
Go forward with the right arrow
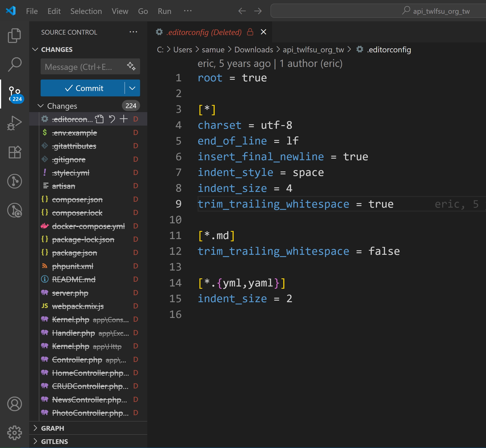[x=258, y=11]
